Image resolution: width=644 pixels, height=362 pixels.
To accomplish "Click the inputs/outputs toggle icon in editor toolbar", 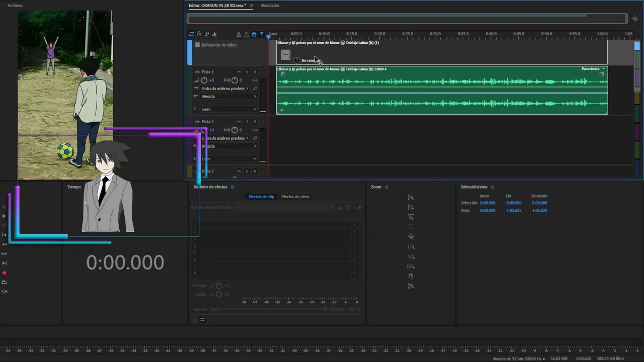I will click(191, 34).
